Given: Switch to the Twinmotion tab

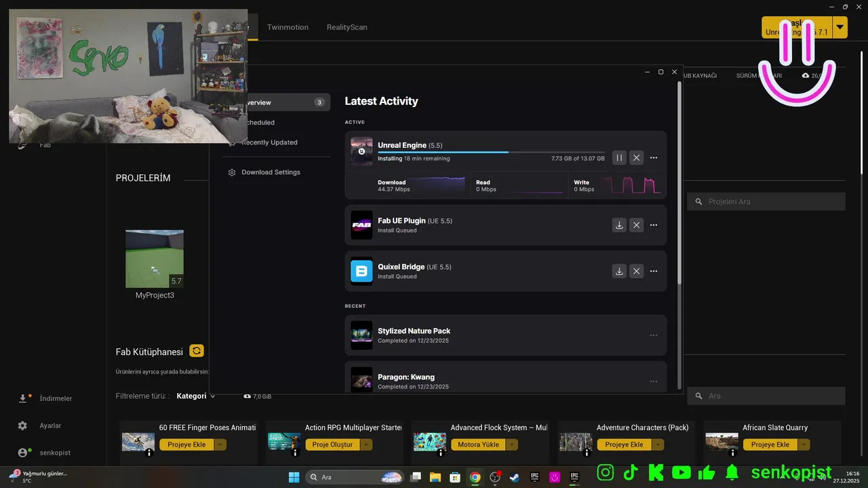Looking at the screenshot, I should (x=288, y=27).
